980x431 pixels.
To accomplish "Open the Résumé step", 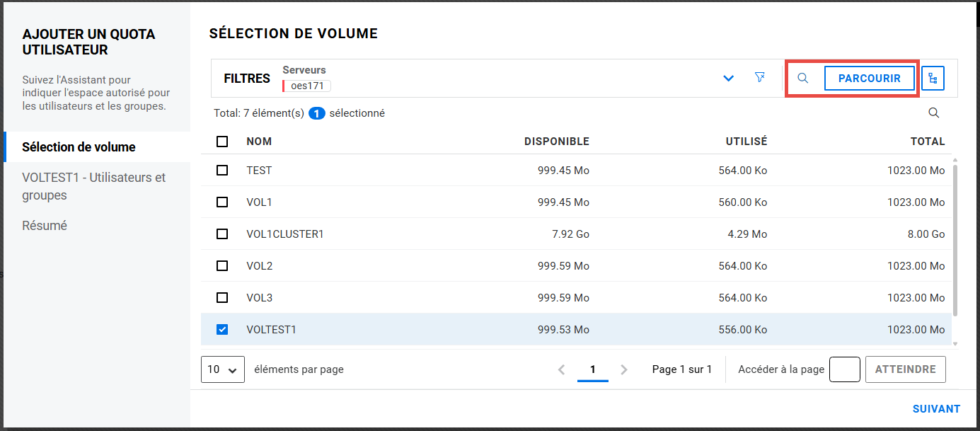I will [x=45, y=226].
